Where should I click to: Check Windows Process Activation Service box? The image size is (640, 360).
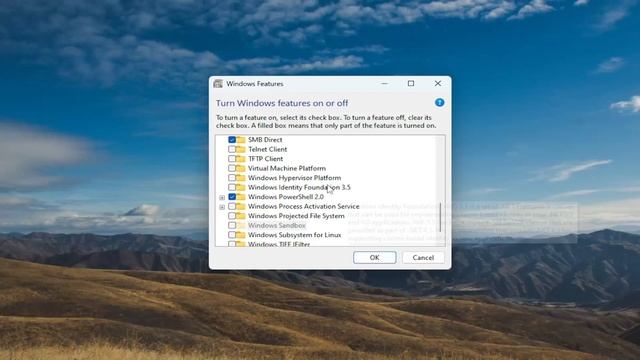tap(232, 206)
